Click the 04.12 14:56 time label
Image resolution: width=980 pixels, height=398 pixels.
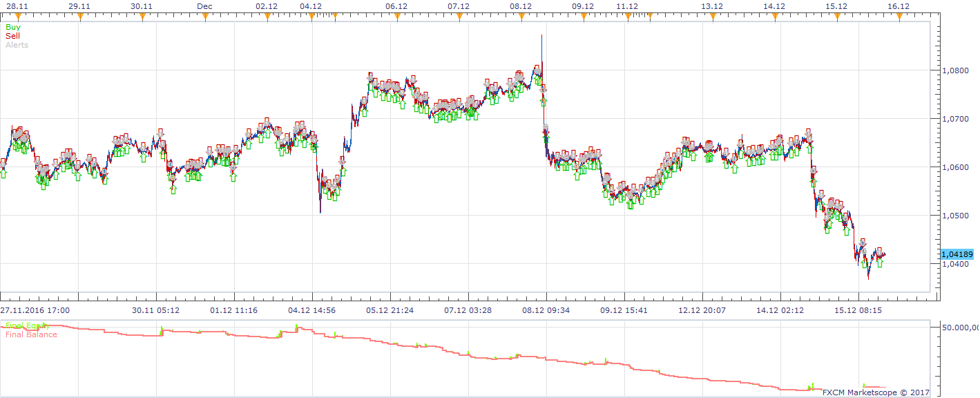tap(312, 310)
